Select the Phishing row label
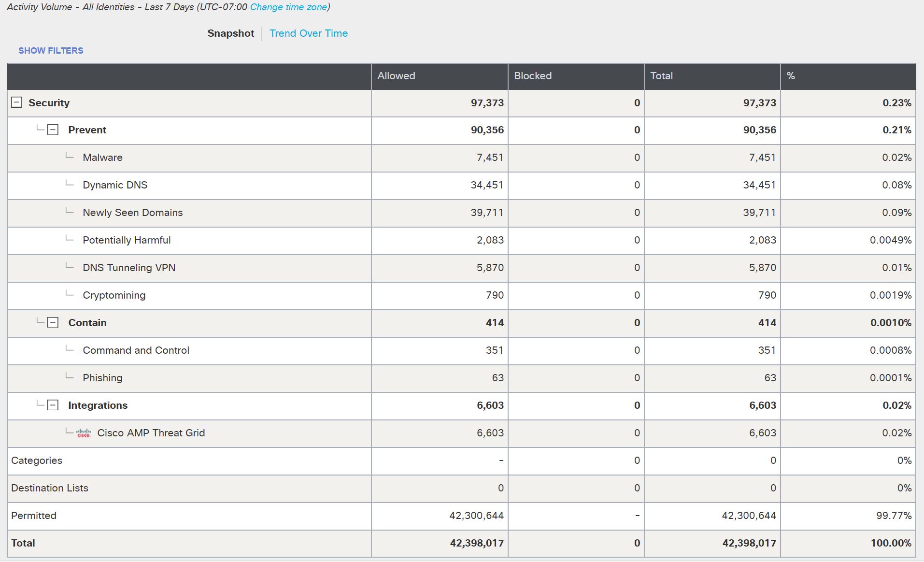 pyautogui.click(x=102, y=378)
